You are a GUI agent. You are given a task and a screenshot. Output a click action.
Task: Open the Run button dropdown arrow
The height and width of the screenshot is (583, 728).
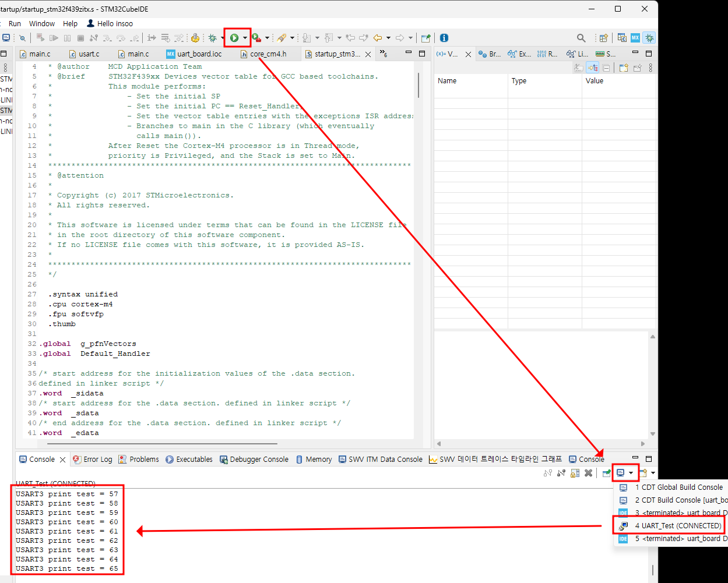click(245, 38)
